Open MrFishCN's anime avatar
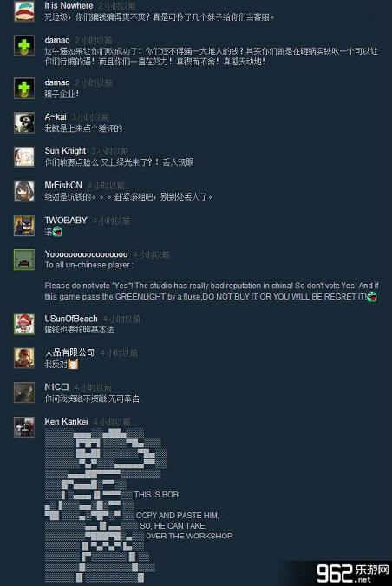Screen dimensions: 392x586 click(x=24, y=191)
